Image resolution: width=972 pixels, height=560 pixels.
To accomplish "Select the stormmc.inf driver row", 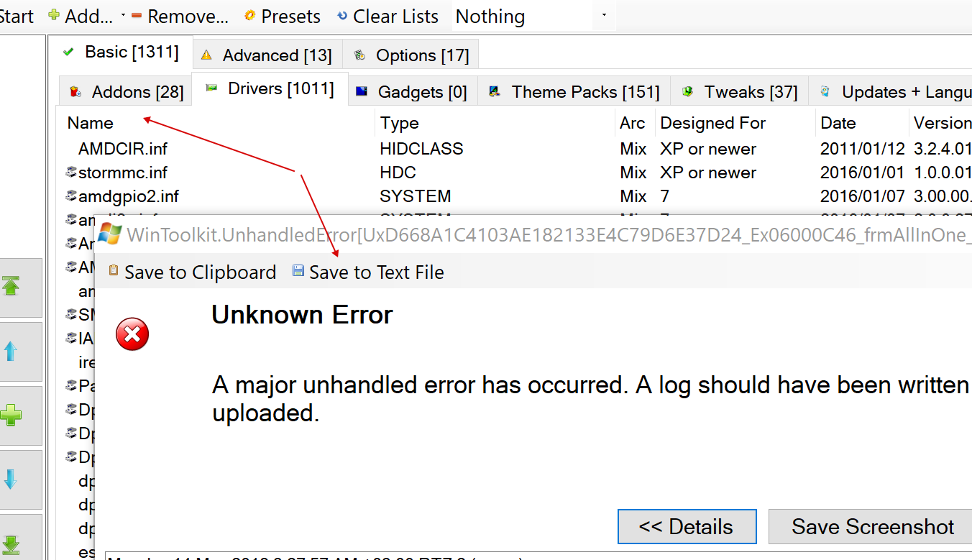I will point(515,173).
